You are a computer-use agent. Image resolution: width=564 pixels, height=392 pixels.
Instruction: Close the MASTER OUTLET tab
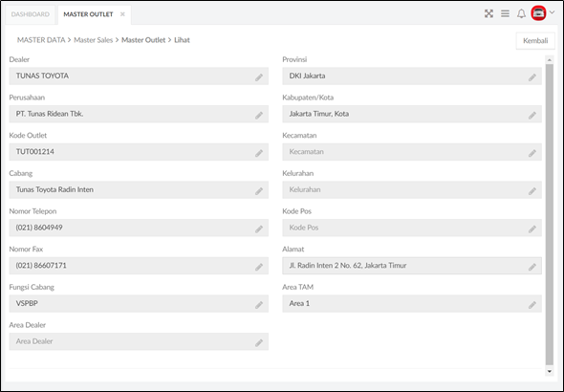[122, 14]
